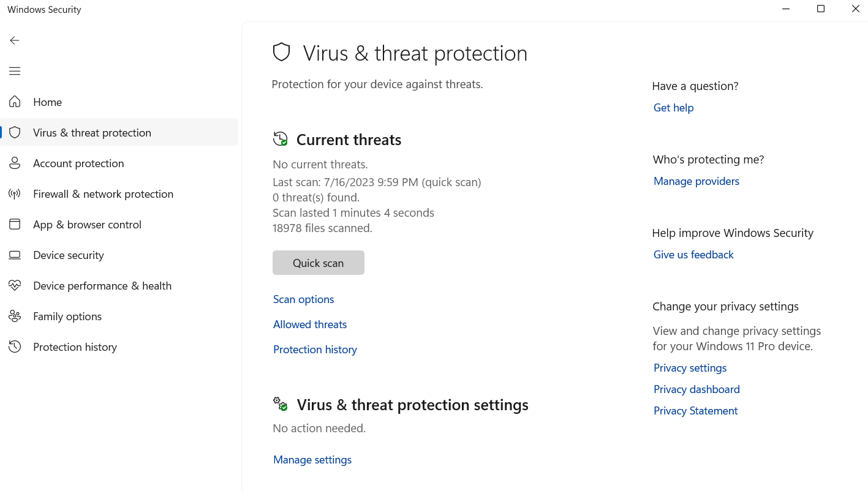Open Protection history in the sidebar
The image size is (868, 491).
[75, 347]
